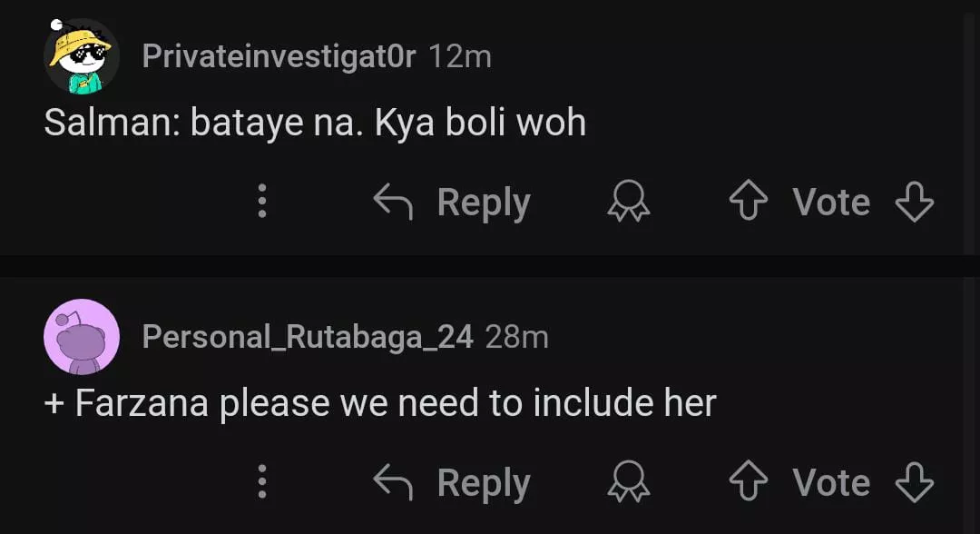Tap the "+ Farzana please" comment text
This screenshot has width=980, height=534.
(380, 403)
